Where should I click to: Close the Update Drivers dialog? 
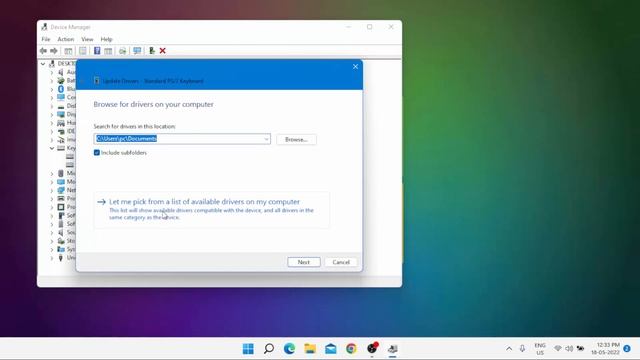pos(355,67)
